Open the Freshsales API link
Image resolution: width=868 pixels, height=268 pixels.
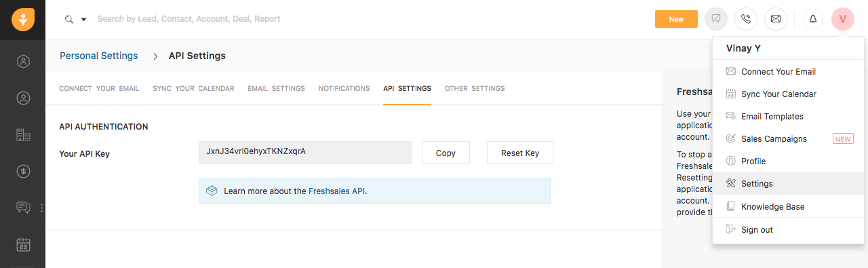(337, 191)
